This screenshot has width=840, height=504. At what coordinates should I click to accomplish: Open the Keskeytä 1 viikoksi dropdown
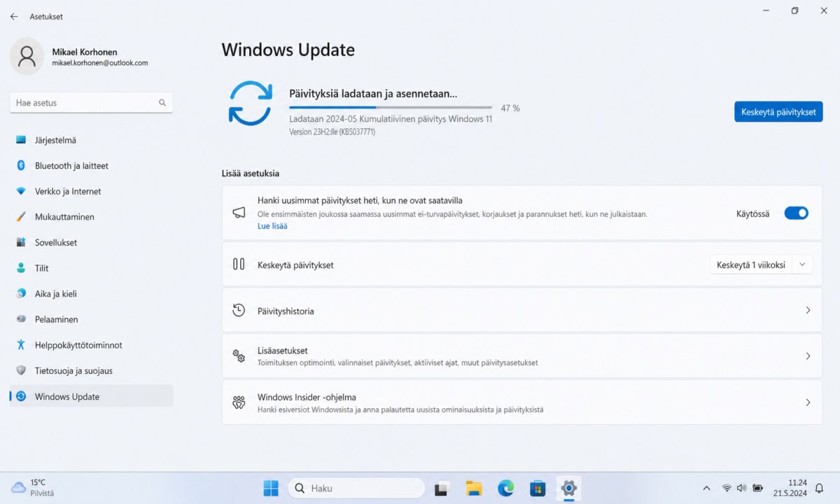coord(762,265)
